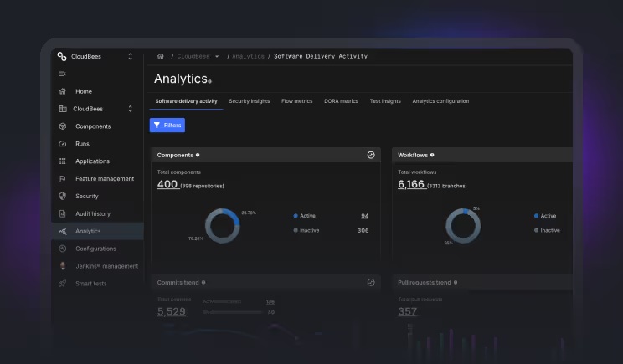Screen dimensions: 623x364
Task: Click the Commits trend info icon
Action: click(203, 283)
